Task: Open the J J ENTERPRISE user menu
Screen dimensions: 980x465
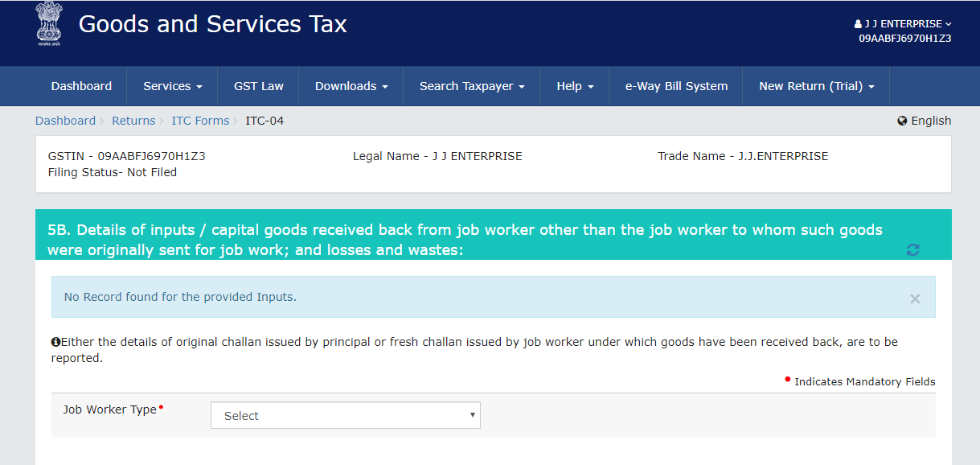Action: 903,24
